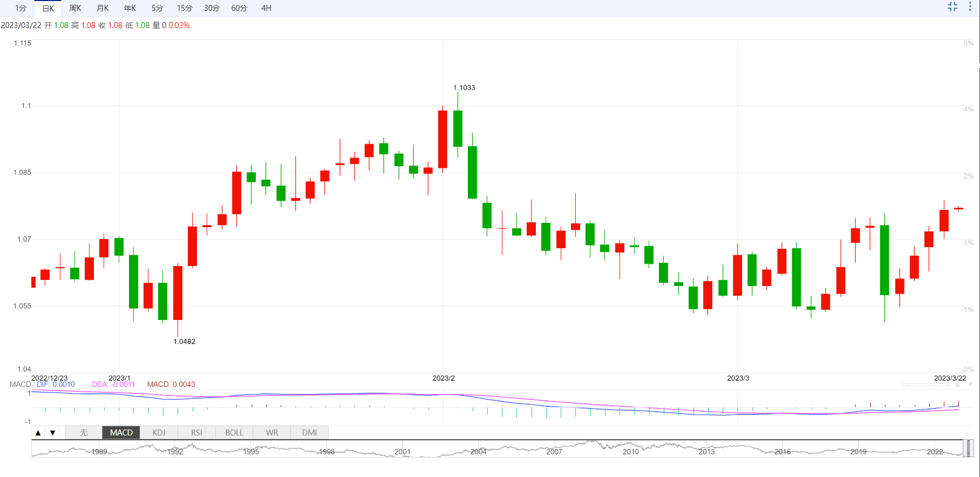Choose the BOLL indicator tab
Screen dimensions: 980x477
(234, 433)
